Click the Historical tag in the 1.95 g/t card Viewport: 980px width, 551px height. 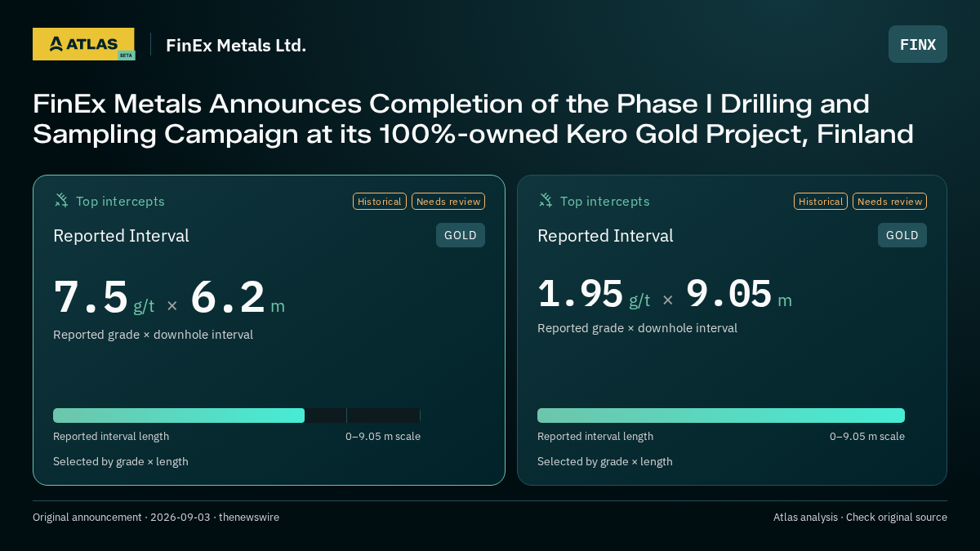(821, 202)
